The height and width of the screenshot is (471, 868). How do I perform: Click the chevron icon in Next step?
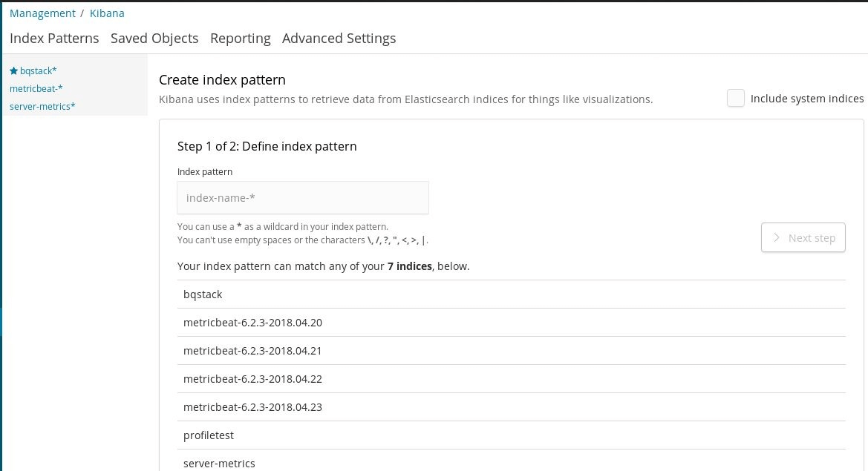pyautogui.click(x=777, y=238)
